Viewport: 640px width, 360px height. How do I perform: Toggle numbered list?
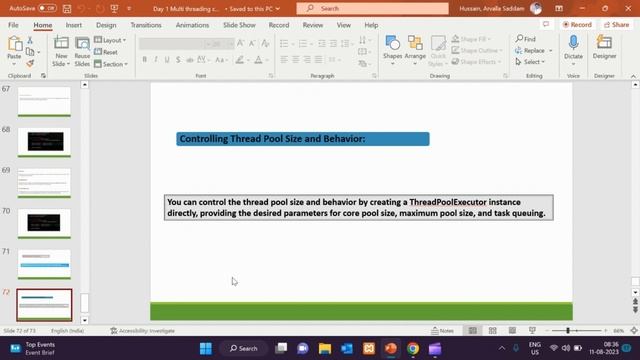pyautogui.click(x=302, y=43)
